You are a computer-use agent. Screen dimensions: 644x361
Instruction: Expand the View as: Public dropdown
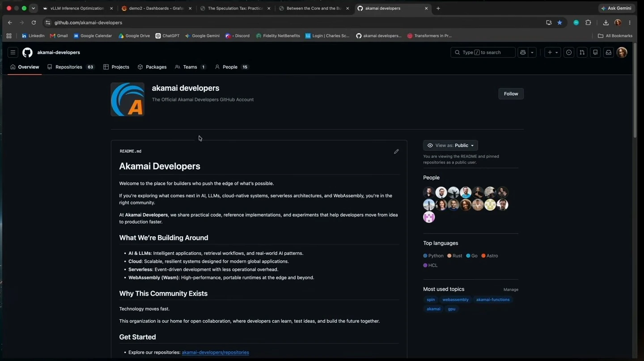[x=450, y=145]
